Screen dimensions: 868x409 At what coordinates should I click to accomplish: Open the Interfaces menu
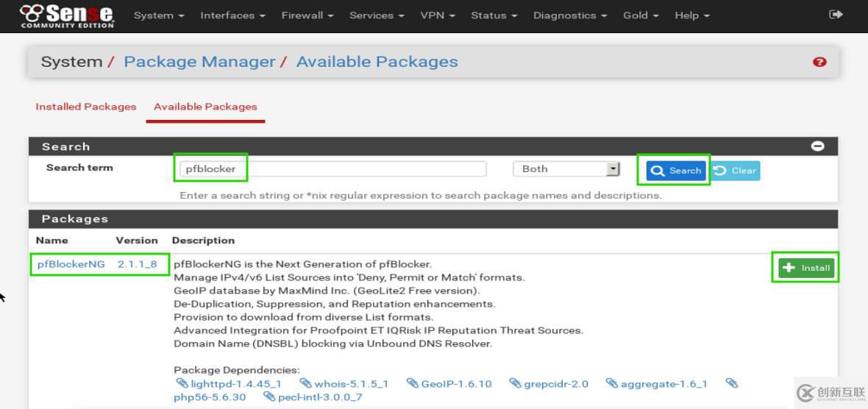[232, 15]
